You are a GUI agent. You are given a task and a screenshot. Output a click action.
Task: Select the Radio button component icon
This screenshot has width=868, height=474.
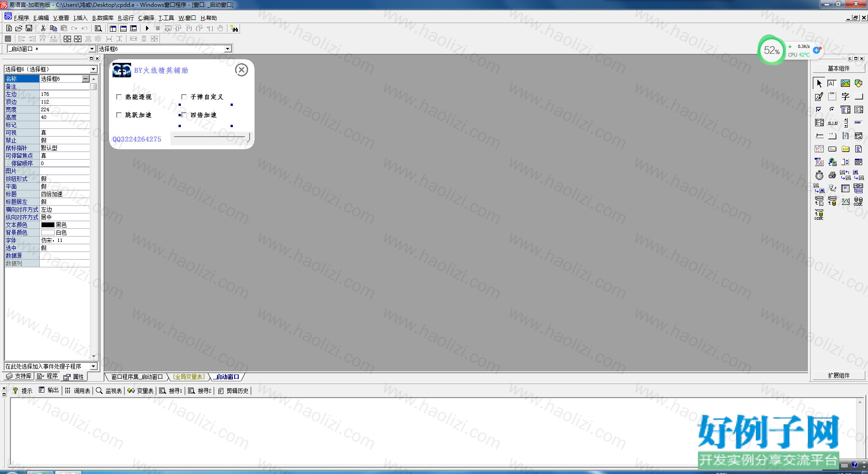coord(832,109)
